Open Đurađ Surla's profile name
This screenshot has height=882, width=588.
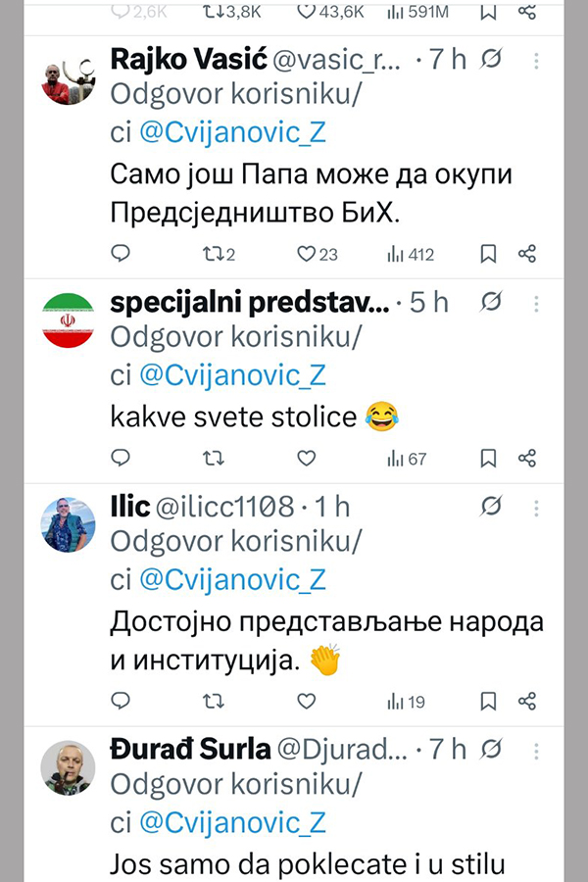coord(187,750)
